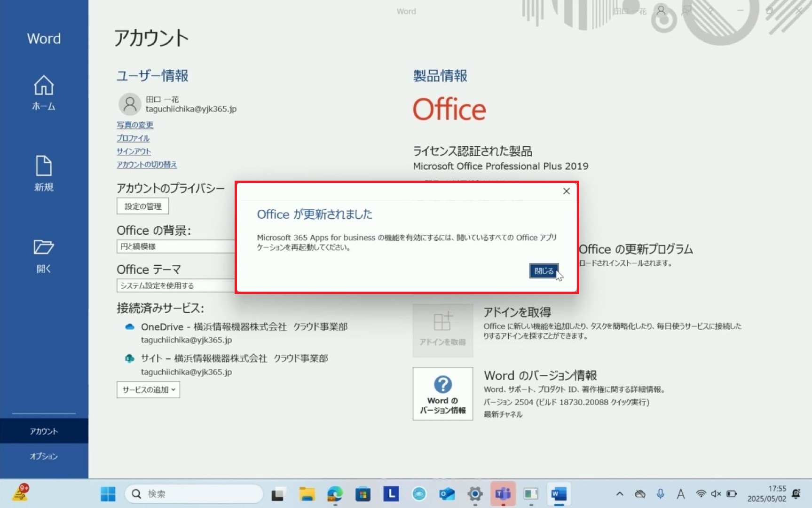Open the Office background dropdown
The height and width of the screenshot is (508, 812).
[176, 246]
